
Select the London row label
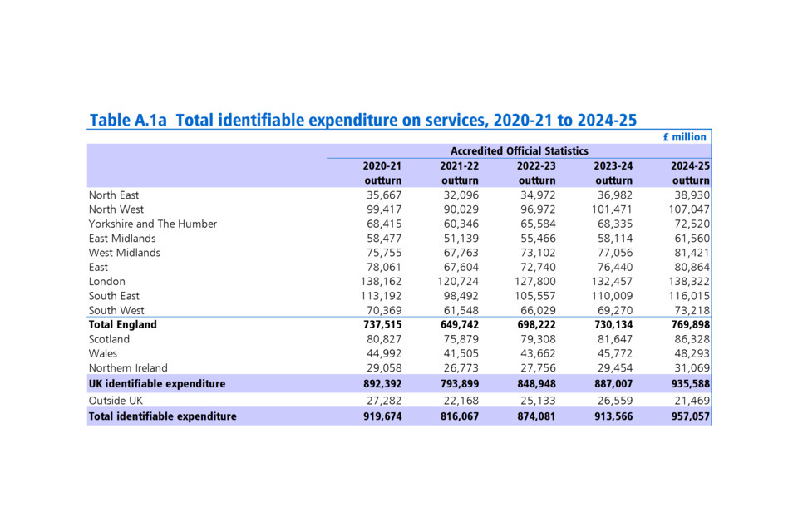click(107, 282)
